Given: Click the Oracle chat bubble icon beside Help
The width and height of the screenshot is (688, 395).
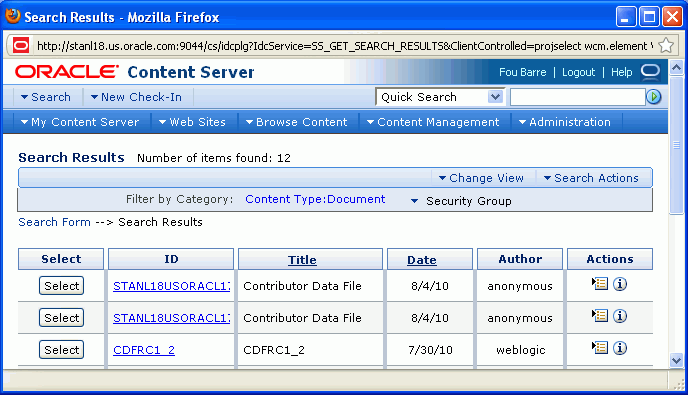Looking at the screenshot, I should 650,72.
